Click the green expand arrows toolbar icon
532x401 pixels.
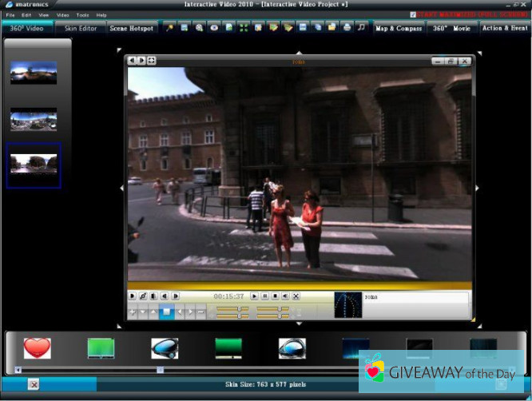(244, 28)
